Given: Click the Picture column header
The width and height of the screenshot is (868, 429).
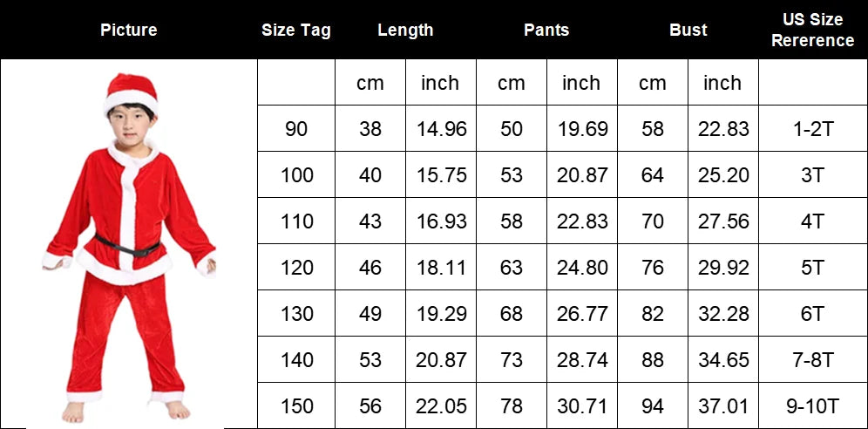Looking at the screenshot, I should (128, 30).
